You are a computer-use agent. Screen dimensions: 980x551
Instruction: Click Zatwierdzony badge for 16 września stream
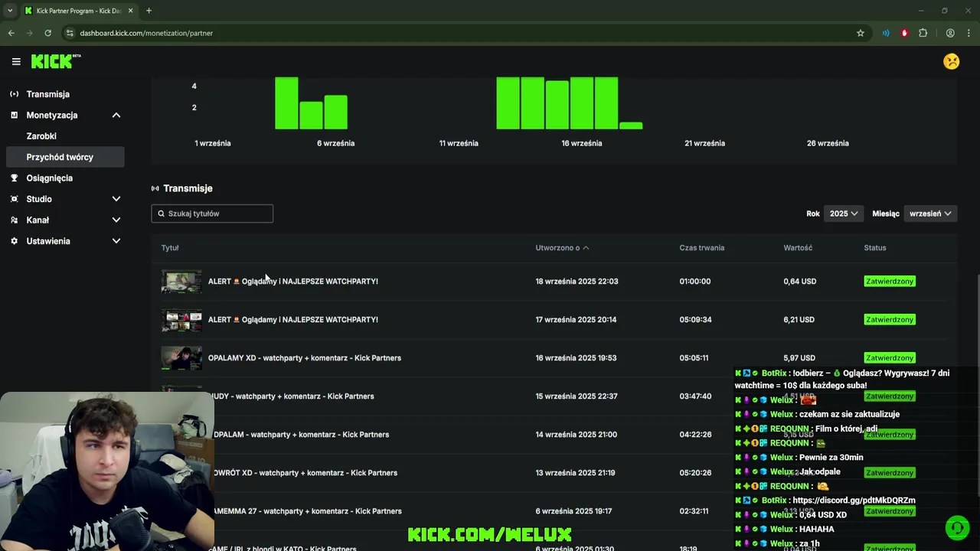click(x=890, y=358)
